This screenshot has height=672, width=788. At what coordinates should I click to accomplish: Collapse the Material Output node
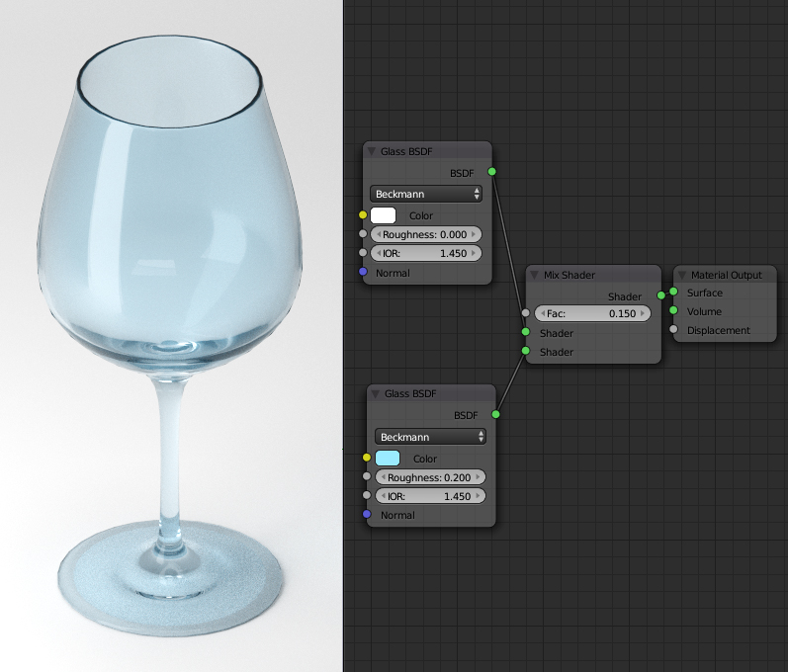tap(682, 275)
